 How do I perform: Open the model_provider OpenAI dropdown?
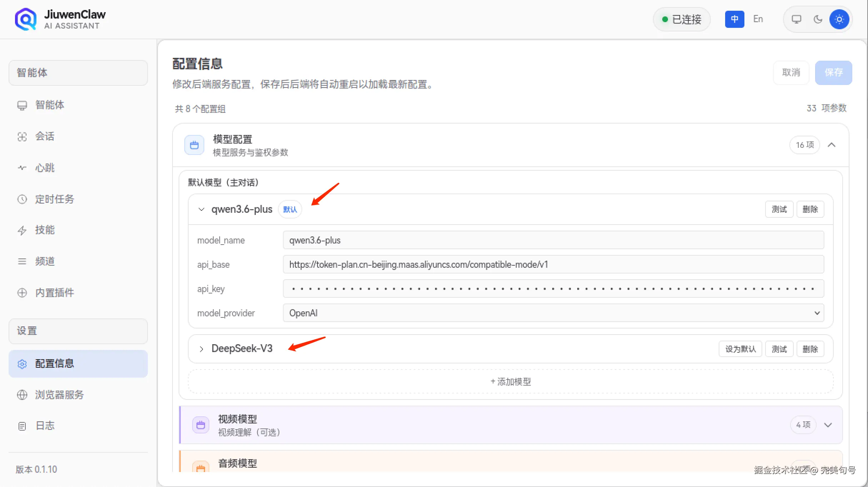[553, 313]
